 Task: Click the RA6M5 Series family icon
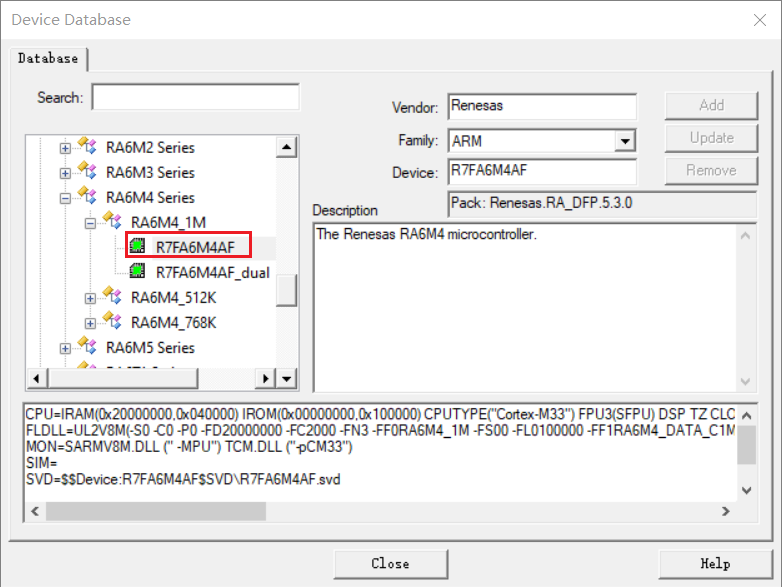tap(88, 345)
